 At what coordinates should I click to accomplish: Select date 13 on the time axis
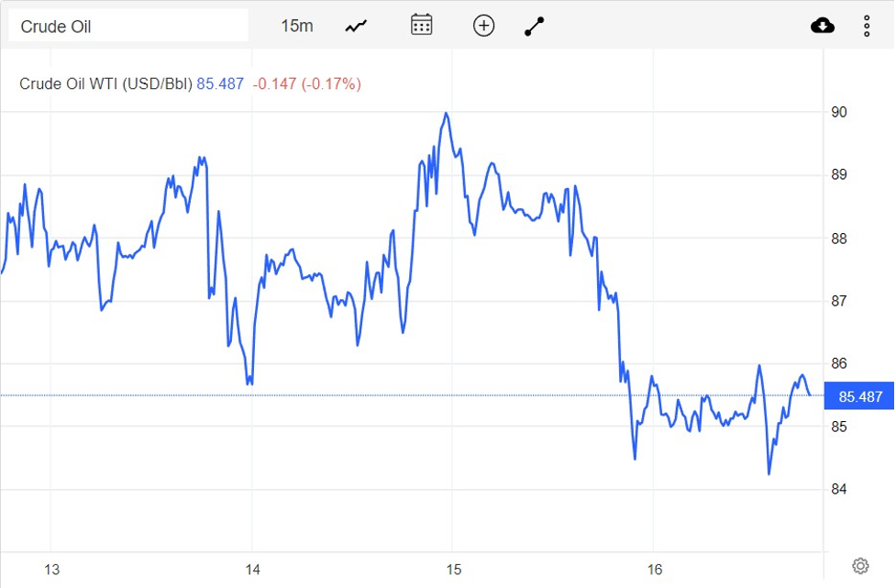(x=51, y=570)
